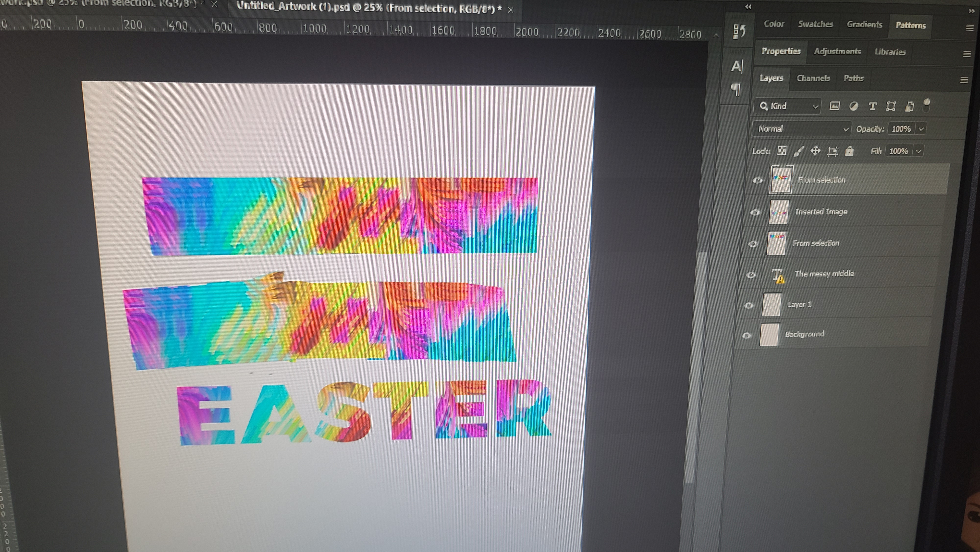Switch to the Swatches tab
980x552 pixels.
[x=815, y=24]
